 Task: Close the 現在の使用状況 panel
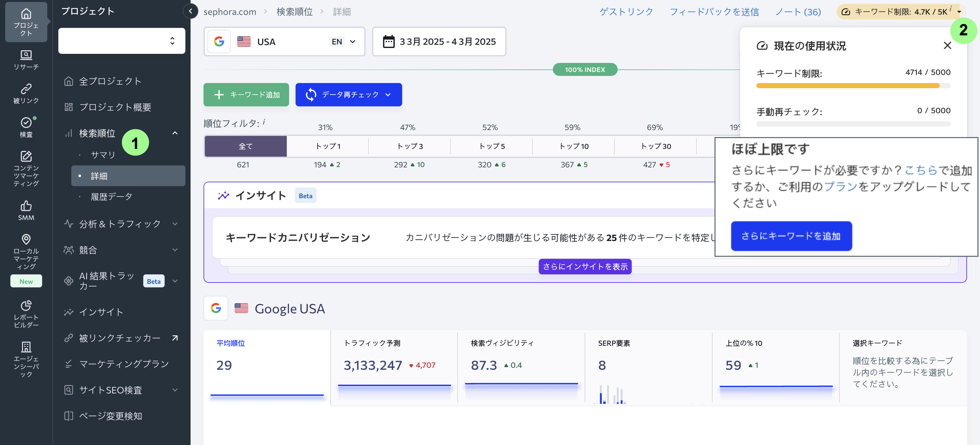947,46
